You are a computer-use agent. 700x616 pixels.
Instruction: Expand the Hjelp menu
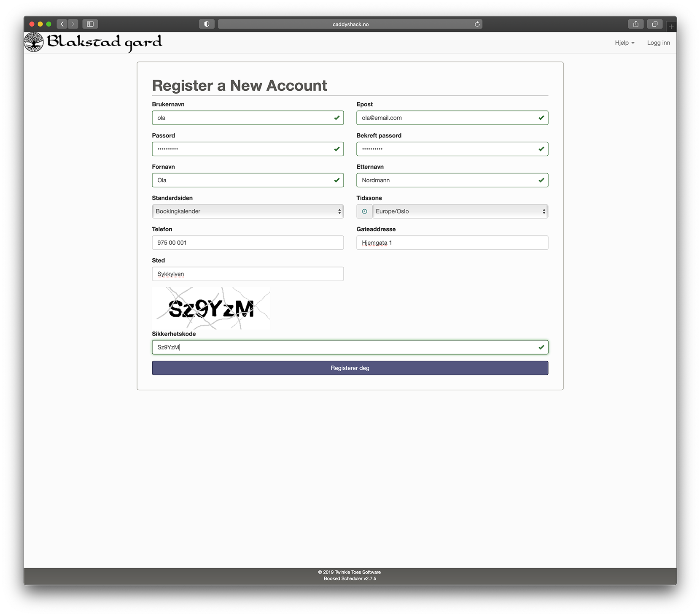click(624, 43)
